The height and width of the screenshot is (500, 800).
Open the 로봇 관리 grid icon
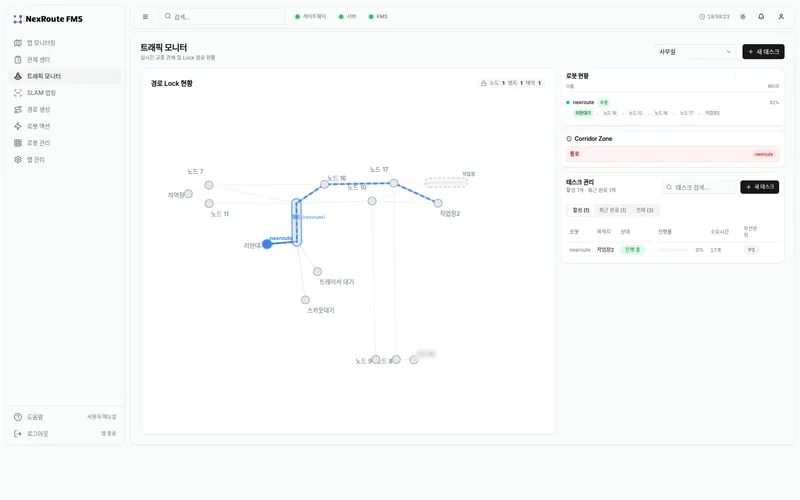click(18, 143)
